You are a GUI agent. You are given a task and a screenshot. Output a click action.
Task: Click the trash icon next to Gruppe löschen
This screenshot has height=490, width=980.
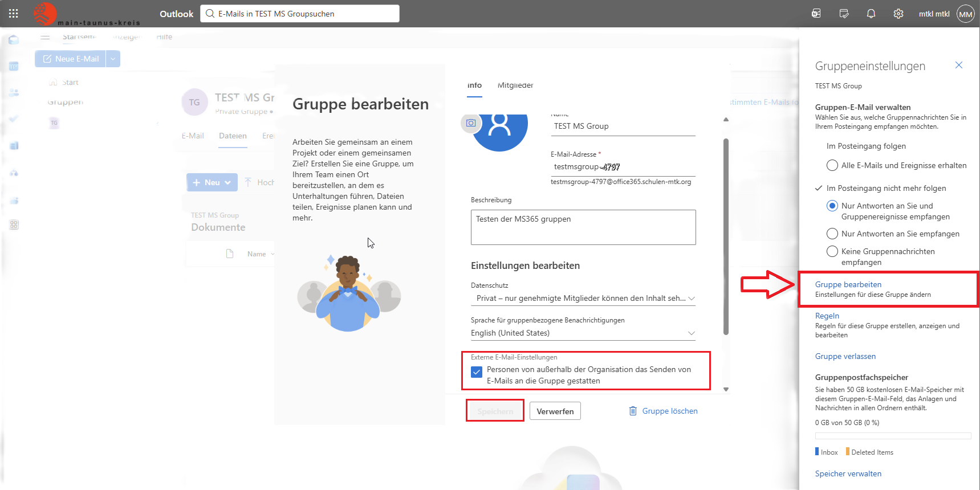(x=633, y=411)
